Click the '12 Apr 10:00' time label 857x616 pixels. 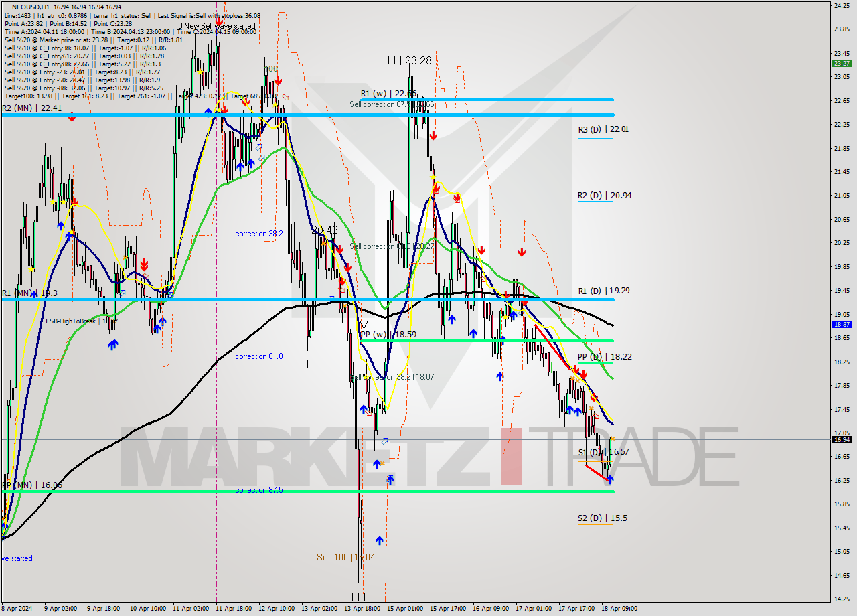click(x=276, y=609)
